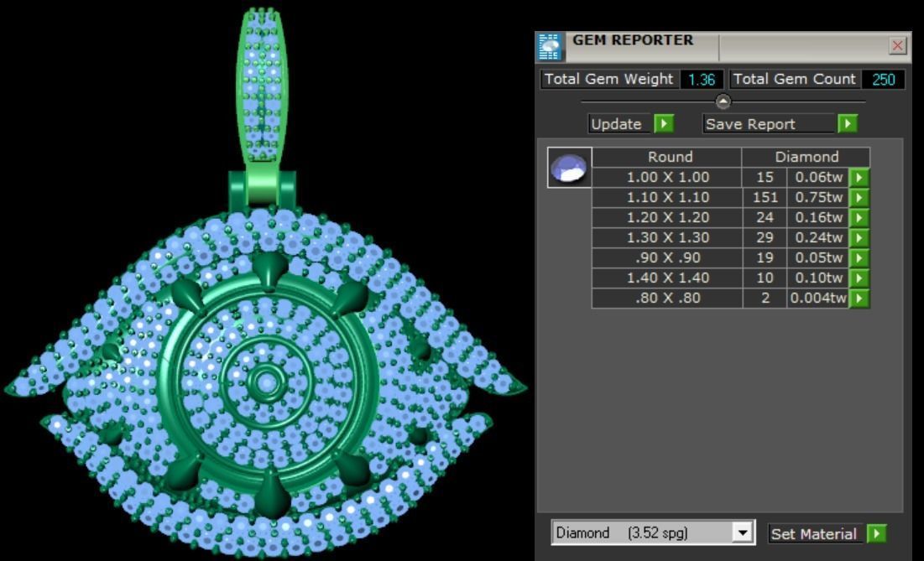Click green arrow for 1.40 X 1.40 row
The height and width of the screenshot is (561, 924).
[859, 278]
